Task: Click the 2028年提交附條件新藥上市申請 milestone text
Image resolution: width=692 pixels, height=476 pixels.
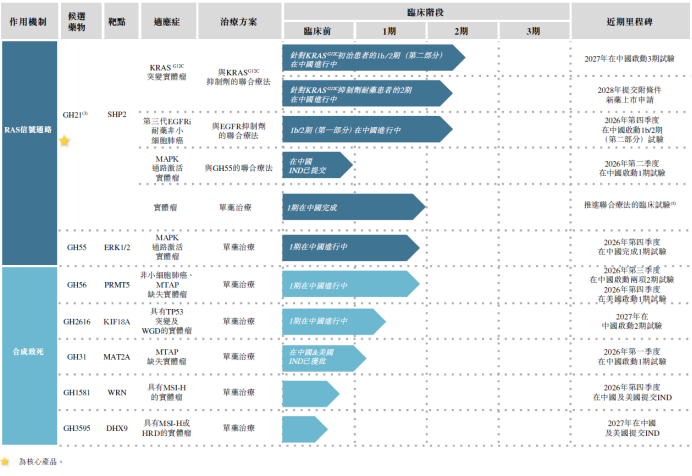Action: pyautogui.click(x=630, y=94)
